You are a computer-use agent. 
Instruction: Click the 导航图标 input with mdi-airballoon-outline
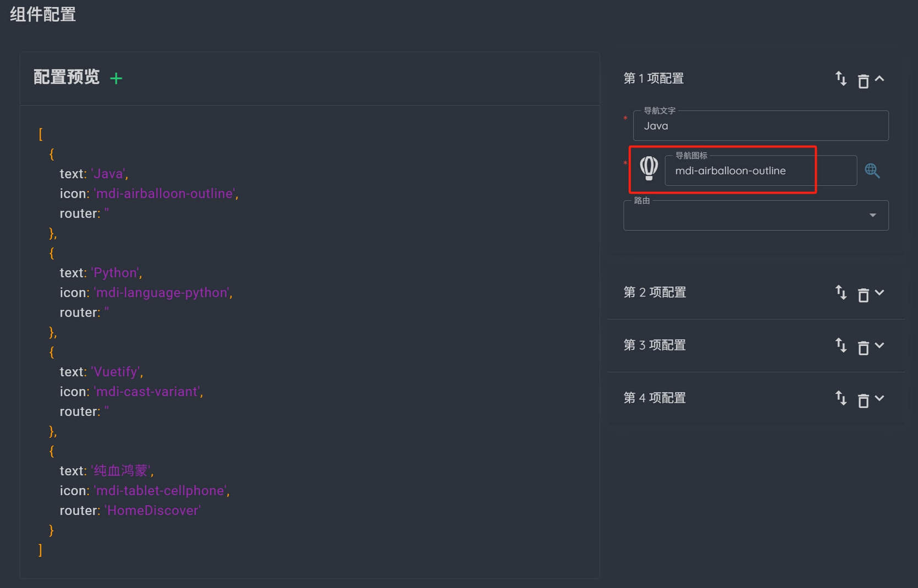761,171
